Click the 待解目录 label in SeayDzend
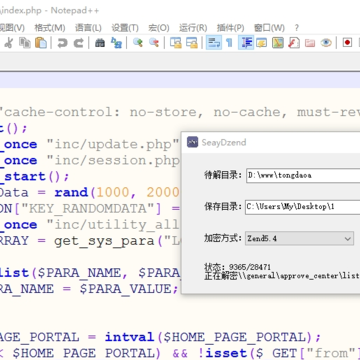The width and height of the screenshot is (360, 360). click(x=223, y=175)
